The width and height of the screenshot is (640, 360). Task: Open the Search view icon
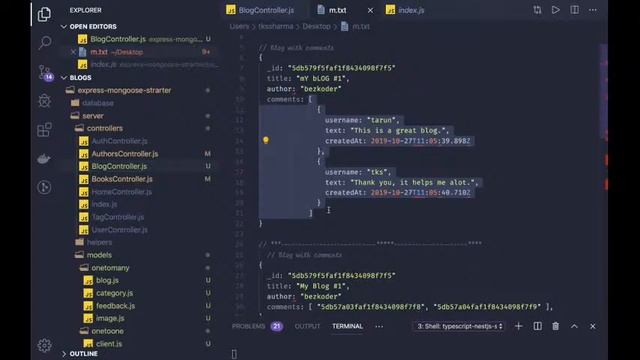pos(44,42)
